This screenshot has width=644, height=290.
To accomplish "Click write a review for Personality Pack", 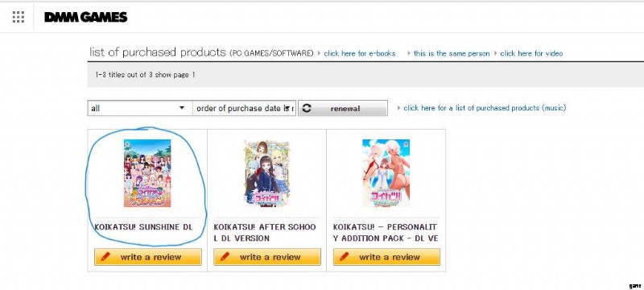I will pyautogui.click(x=386, y=257).
